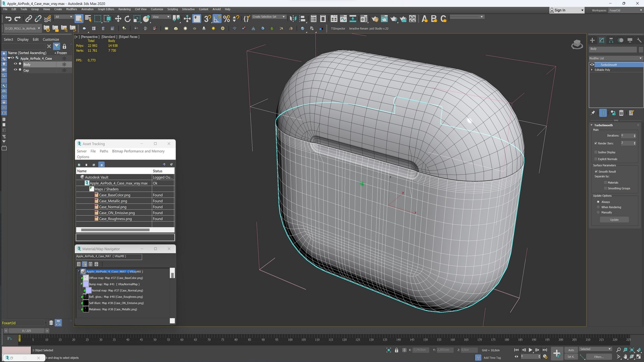Select the Manually update option
This screenshot has height=362, width=644.
(x=598, y=213)
